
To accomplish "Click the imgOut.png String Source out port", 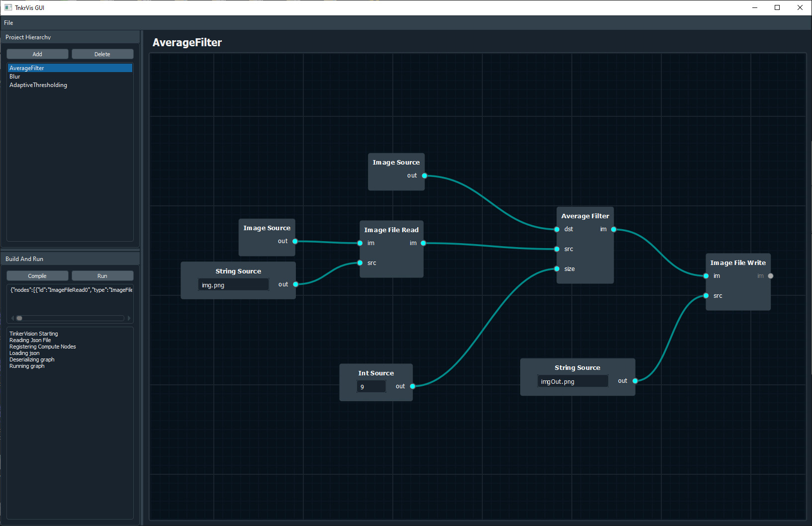I will pyautogui.click(x=635, y=381).
